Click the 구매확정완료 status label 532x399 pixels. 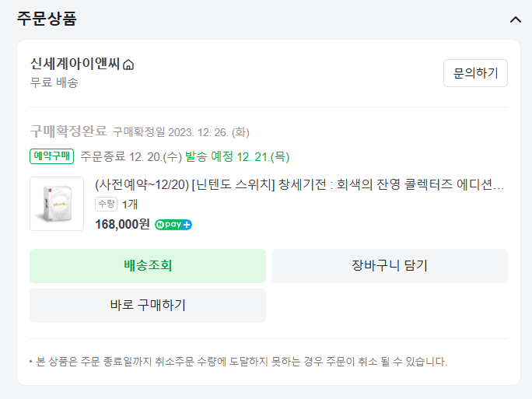pyautogui.click(x=68, y=131)
